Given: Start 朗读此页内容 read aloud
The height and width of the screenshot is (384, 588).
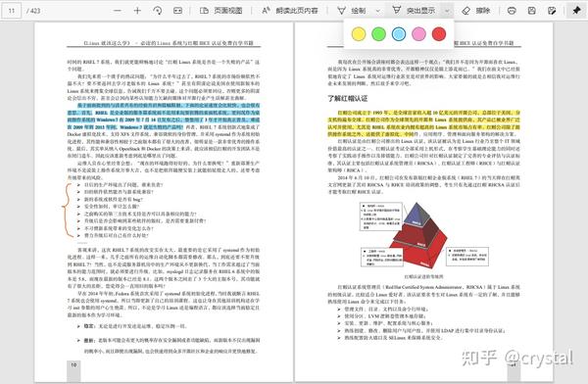Looking at the screenshot, I should pyautogui.click(x=290, y=11).
